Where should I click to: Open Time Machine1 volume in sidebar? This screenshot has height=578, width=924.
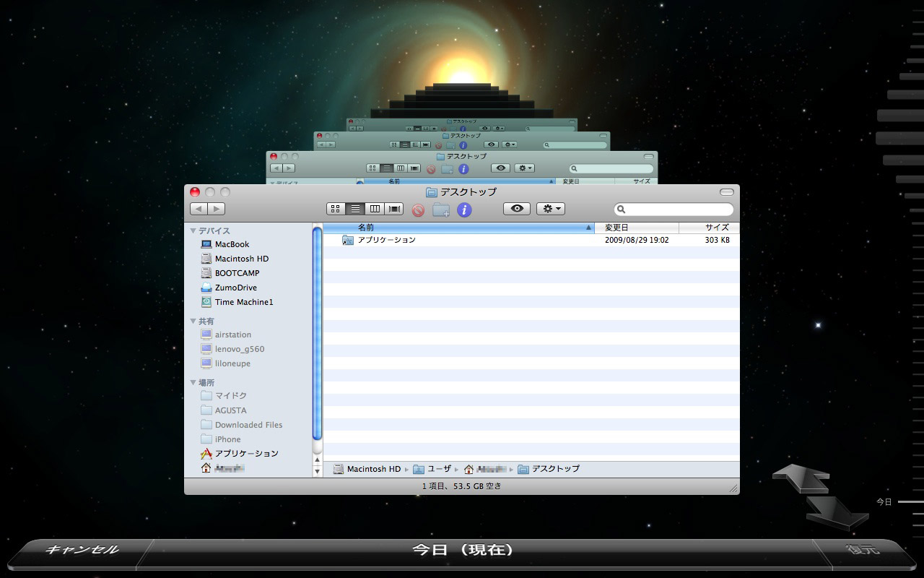[x=243, y=302]
